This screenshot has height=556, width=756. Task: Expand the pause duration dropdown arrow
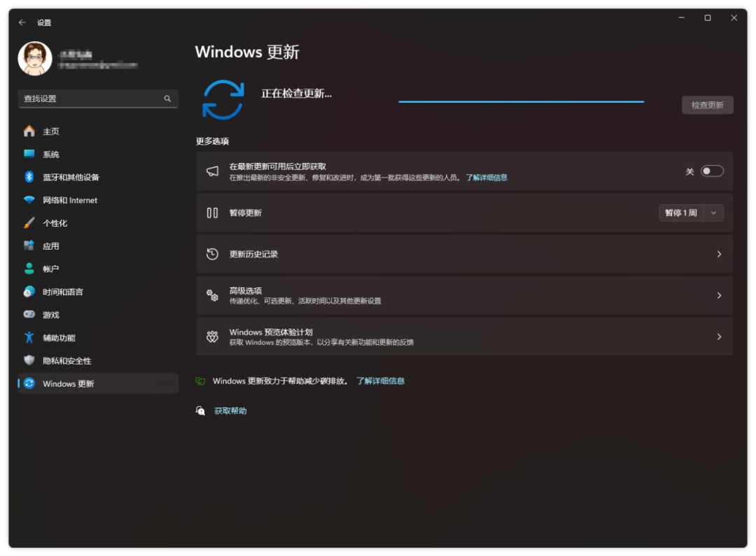tap(713, 213)
